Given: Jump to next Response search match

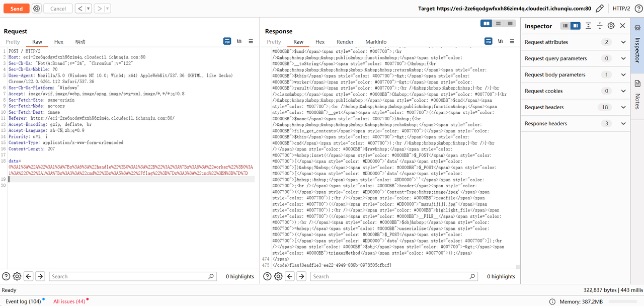Looking at the screenshot, I should 301,276.
